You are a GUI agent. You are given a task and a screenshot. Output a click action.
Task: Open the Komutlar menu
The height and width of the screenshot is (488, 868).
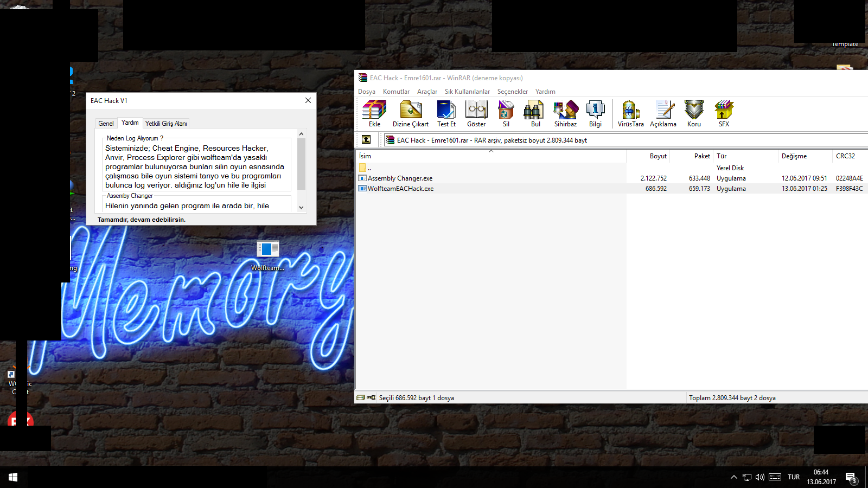point(396,92)
